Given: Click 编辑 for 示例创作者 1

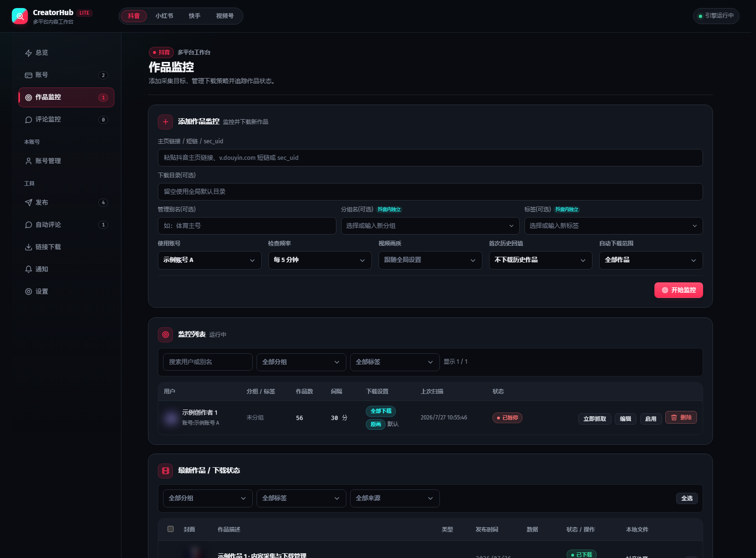Looking at the screenshot, I should coord(626,419).
